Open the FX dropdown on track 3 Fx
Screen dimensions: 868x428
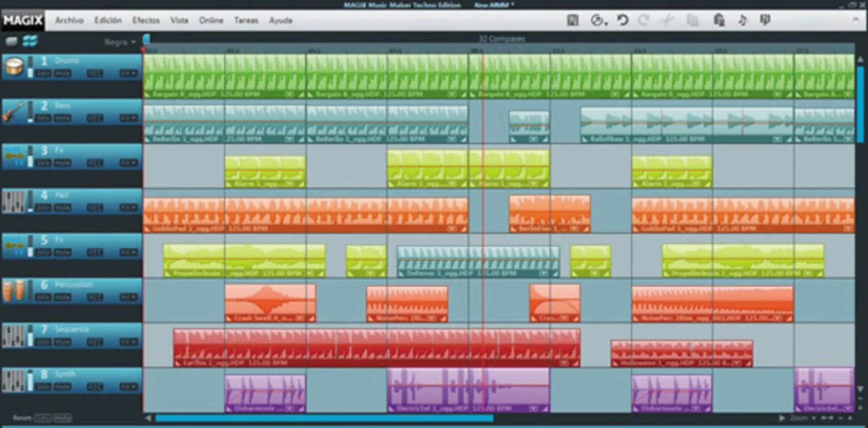click(129, 163)
